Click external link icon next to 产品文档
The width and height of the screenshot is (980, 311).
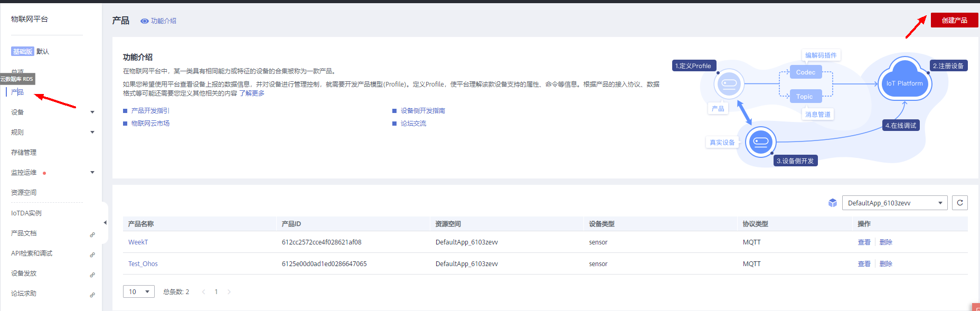coord(92,234)
